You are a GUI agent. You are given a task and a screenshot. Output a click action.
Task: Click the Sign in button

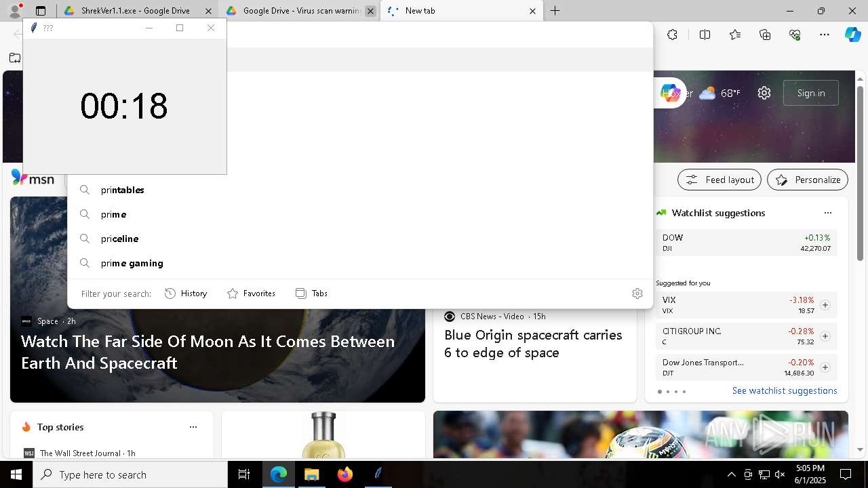(x=811, y=93)
